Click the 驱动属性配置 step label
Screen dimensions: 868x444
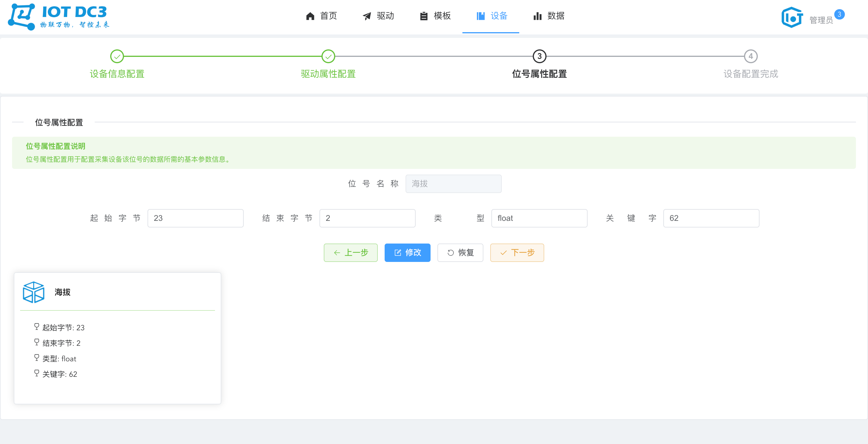[328, 74]
